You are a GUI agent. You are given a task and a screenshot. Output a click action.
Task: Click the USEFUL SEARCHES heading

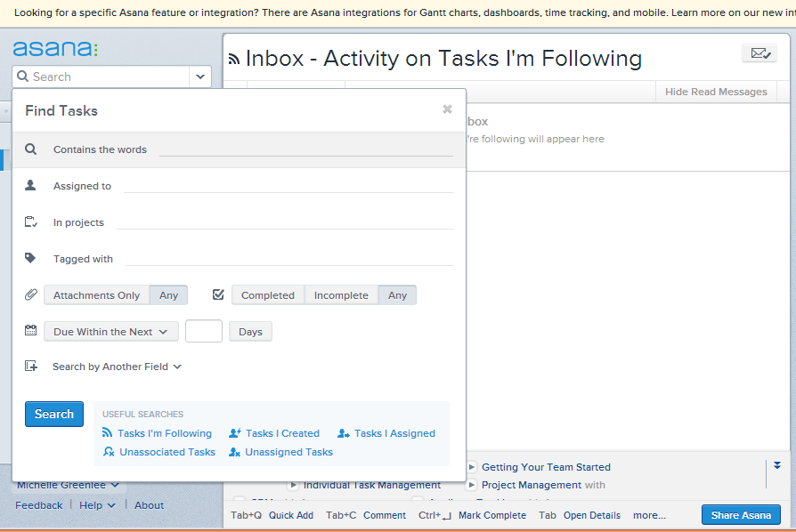pos(142,414)
